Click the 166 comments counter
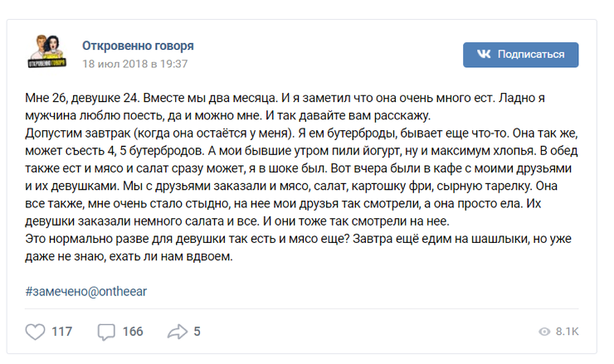Image resolution: width=614 pixels, height=364 pixels. click(x=133, y=332)
